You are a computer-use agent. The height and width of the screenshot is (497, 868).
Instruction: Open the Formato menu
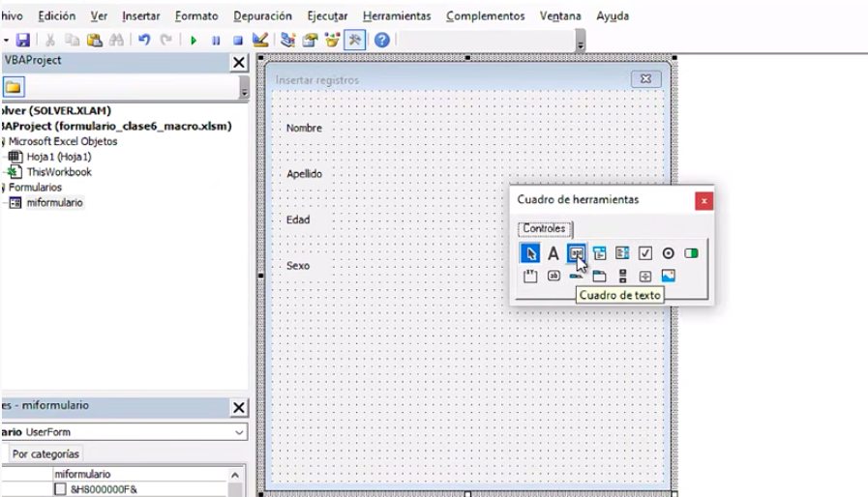pos(196,16)
